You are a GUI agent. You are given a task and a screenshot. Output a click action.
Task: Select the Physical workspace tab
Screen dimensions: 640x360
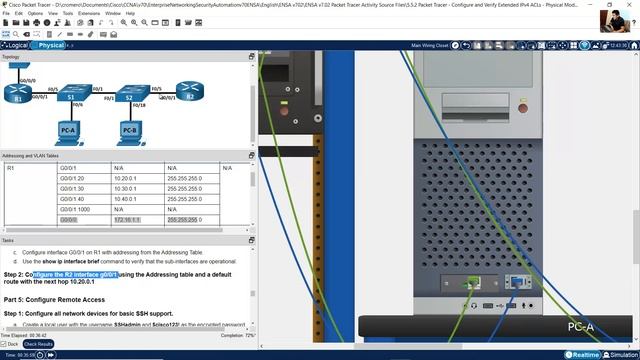click(48, 45)
